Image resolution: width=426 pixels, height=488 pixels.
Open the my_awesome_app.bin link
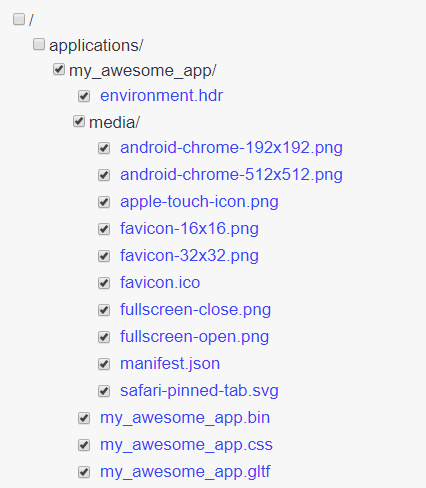[x=185, y=418]
